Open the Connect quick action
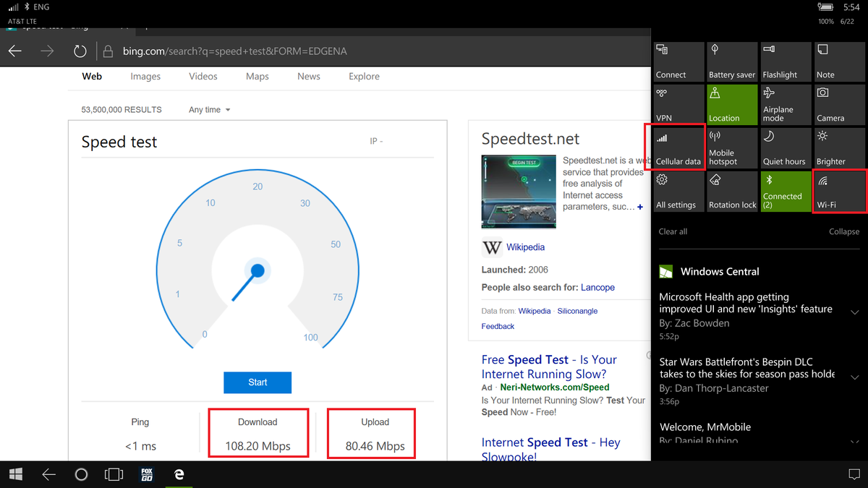Viewport: 868px width, 488px height. pyautogui.click(x=678, y=61)
